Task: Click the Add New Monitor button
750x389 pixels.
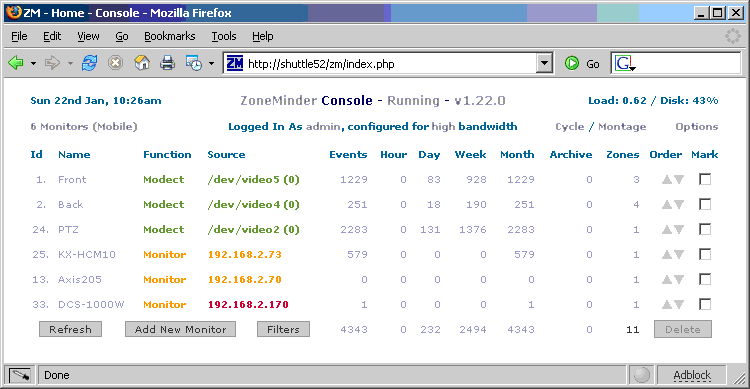Action: [180, 329]
